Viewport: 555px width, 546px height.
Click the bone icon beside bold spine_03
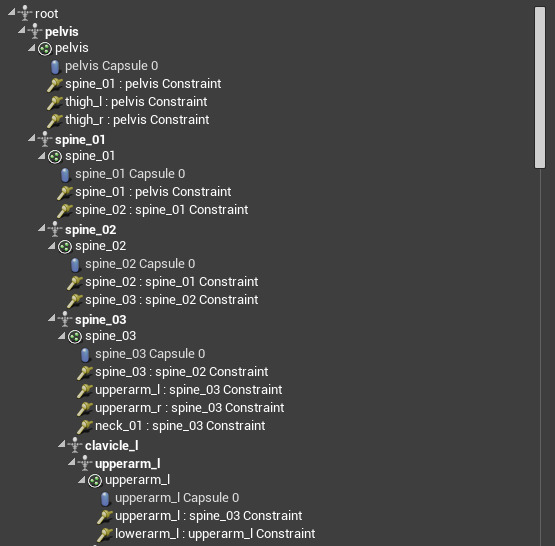[65, 319]
